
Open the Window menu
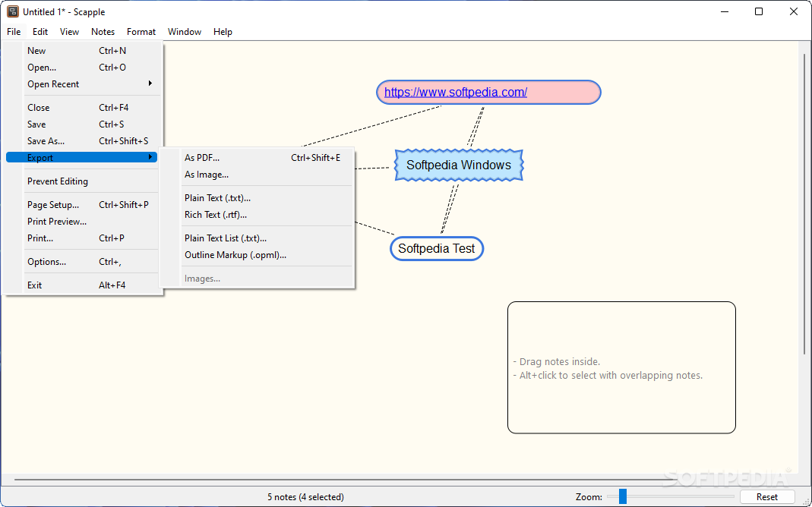click(x=185, y=32)
